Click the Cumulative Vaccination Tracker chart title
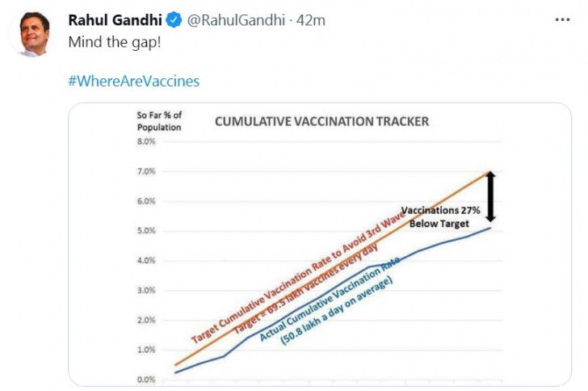588x391 pixels. point(321,122)
